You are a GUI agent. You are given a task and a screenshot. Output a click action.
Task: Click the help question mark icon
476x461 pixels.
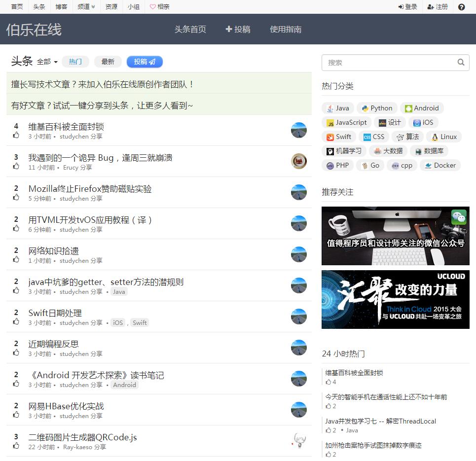[461, 7]
